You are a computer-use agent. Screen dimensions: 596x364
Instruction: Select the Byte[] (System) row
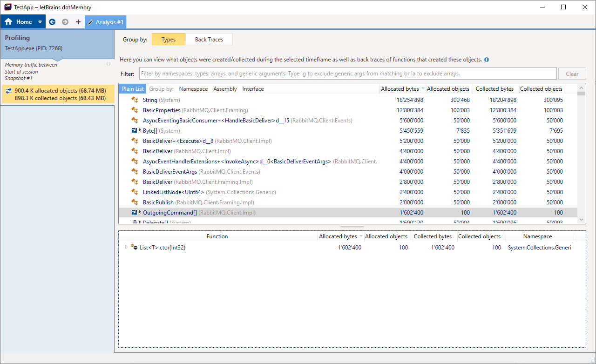point(348,131)
